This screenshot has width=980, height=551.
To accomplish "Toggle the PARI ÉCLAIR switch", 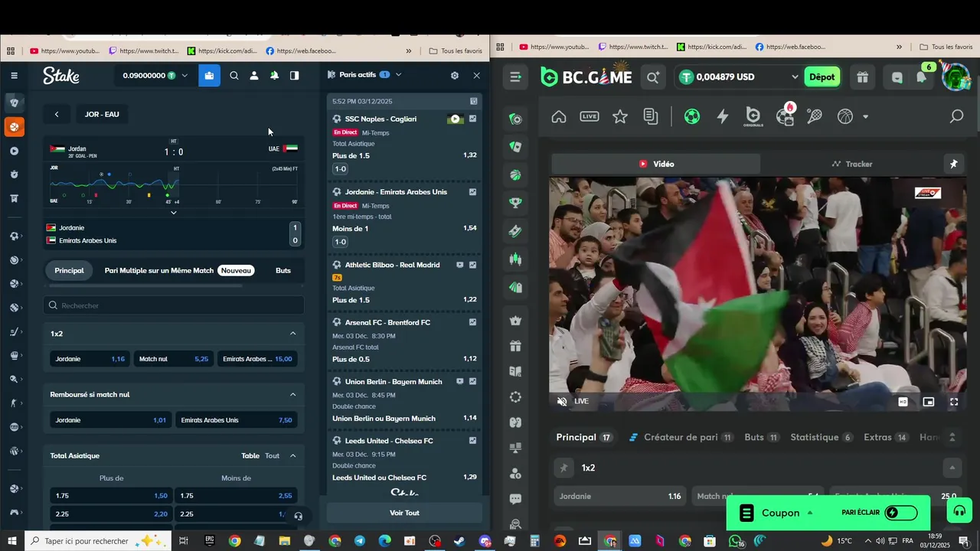I will click(901, 513).
